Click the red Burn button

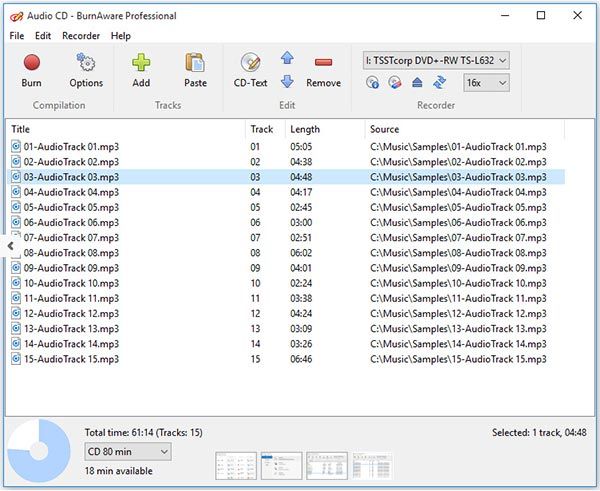coord(31,69)
